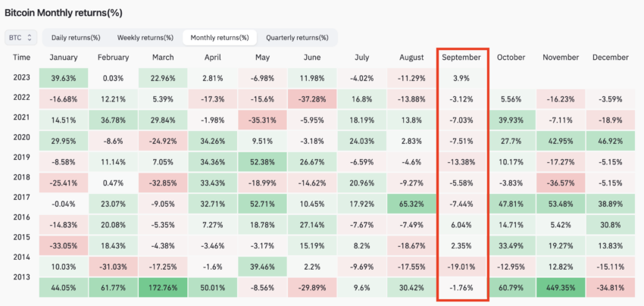Select the 2023 row label
Image resolution: width=644 pixels, height=306 pixels.
click(21, 77)
